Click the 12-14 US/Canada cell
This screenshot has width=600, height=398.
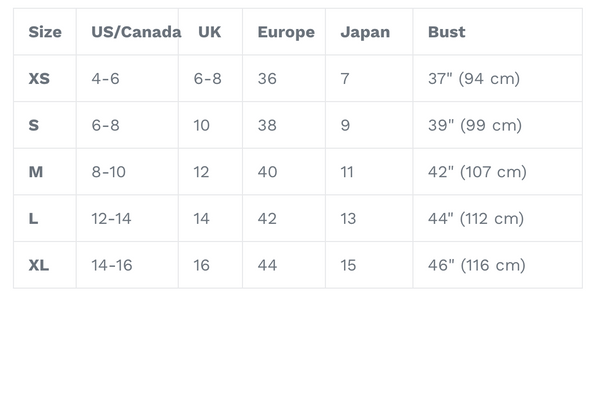(111, 219)
